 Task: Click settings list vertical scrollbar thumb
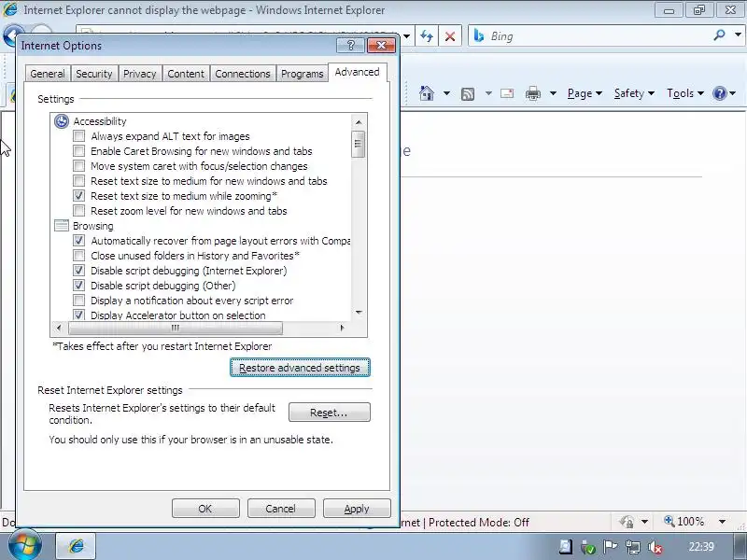(359, 144)
